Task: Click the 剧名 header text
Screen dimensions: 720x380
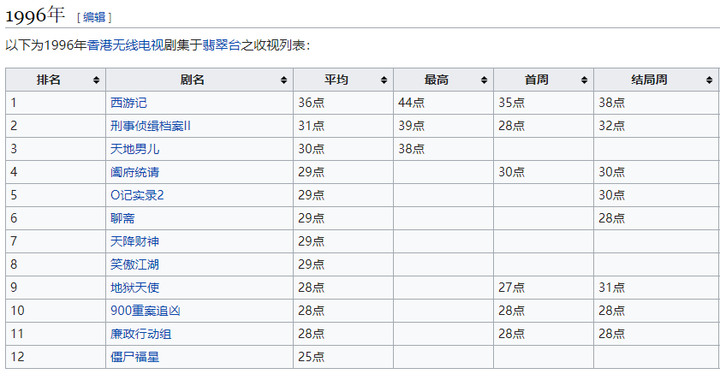Action: click(192, 80)
